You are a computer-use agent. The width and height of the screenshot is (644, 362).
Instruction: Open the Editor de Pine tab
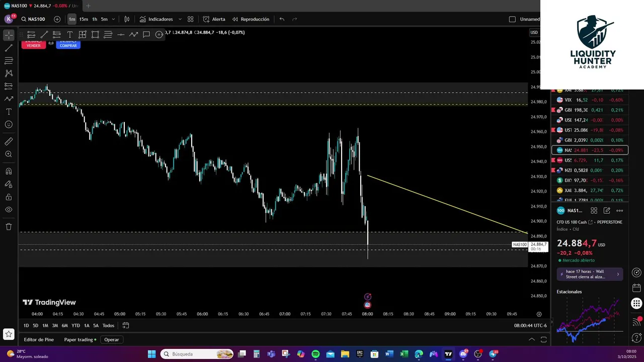[39, 339]
